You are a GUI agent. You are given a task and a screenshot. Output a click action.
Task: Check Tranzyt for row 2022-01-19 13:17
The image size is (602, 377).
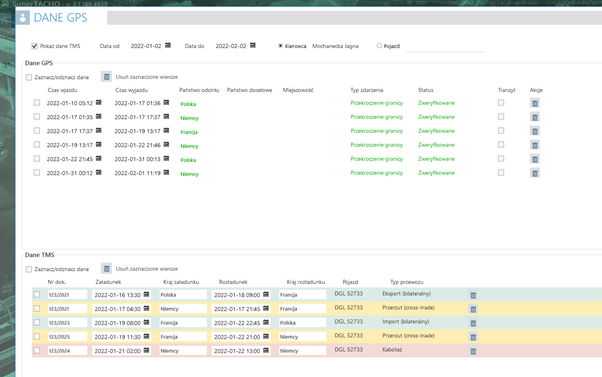(x=501, y=145)
